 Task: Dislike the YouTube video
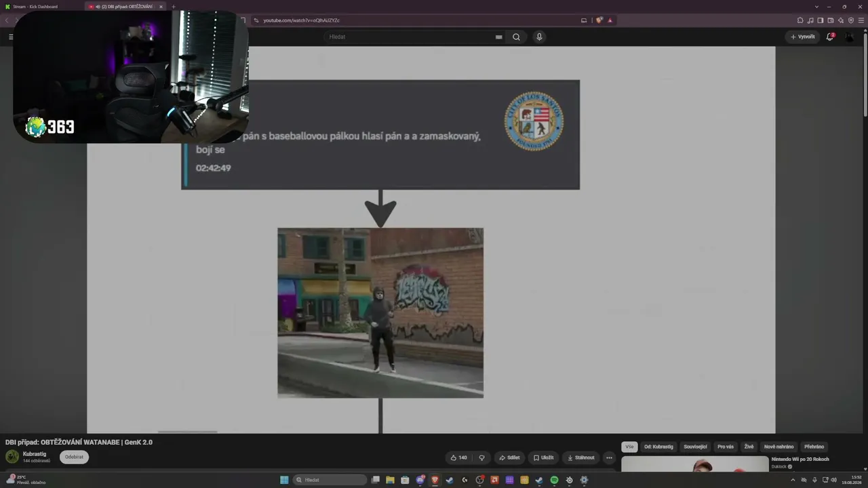[481, 457]
